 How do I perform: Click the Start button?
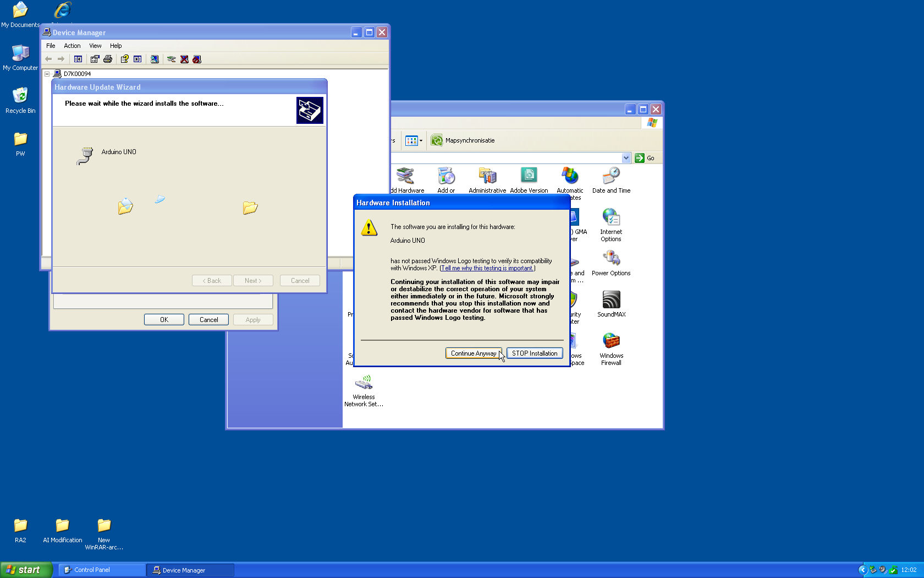(26, 570)
